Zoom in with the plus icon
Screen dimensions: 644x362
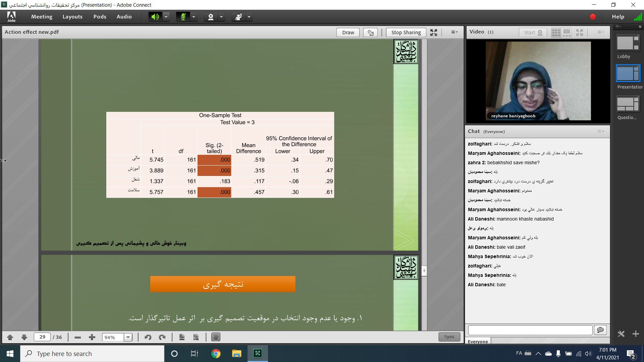92,337
